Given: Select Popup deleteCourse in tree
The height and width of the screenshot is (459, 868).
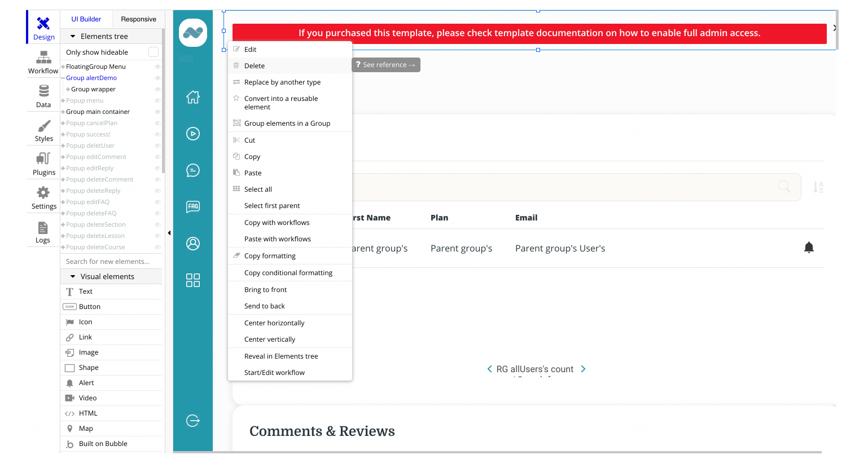Looking at the screenshot, I should tap(95, 247).
